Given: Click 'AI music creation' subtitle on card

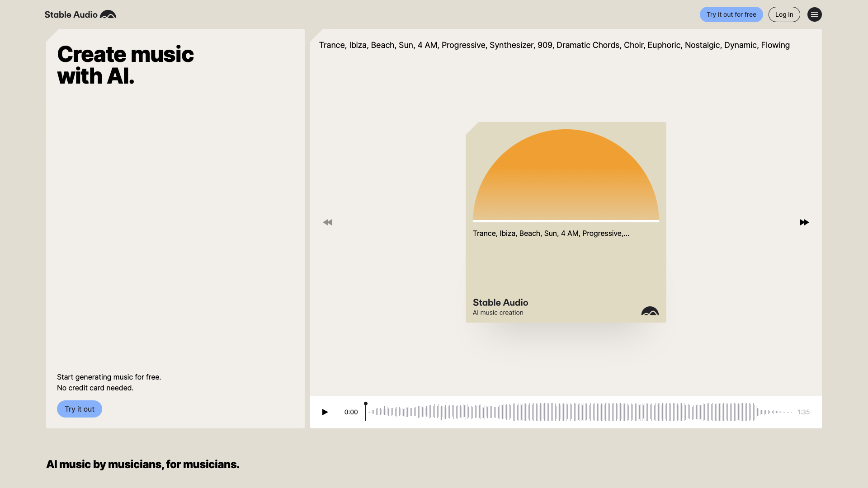Looking at the screenshot, I should click(498, 313).
